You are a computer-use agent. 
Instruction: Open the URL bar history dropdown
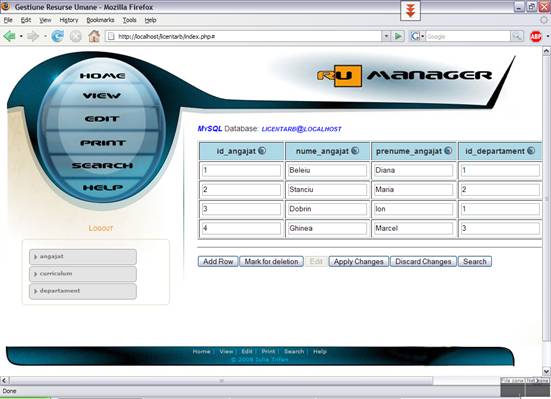[386, 36]
